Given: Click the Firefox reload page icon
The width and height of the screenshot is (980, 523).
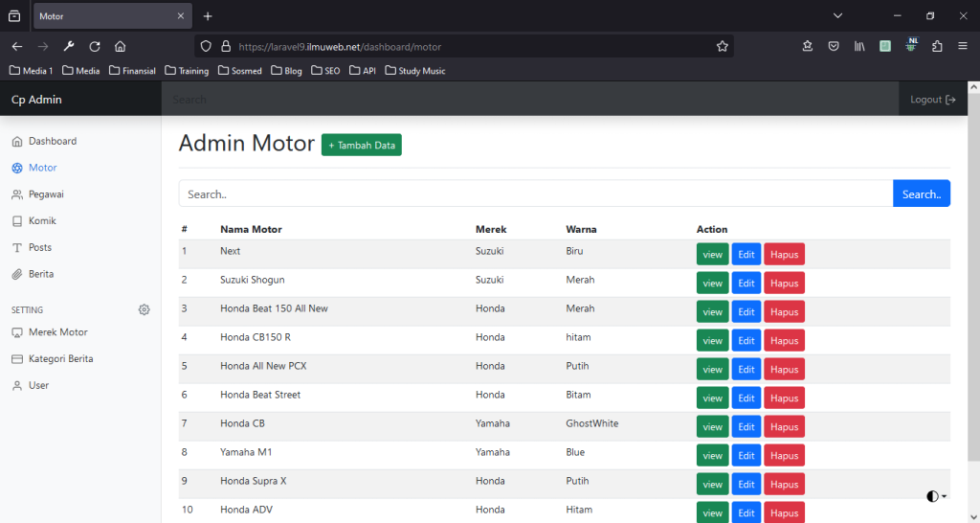Looking at the screenshot, I should tap(95, 46).
